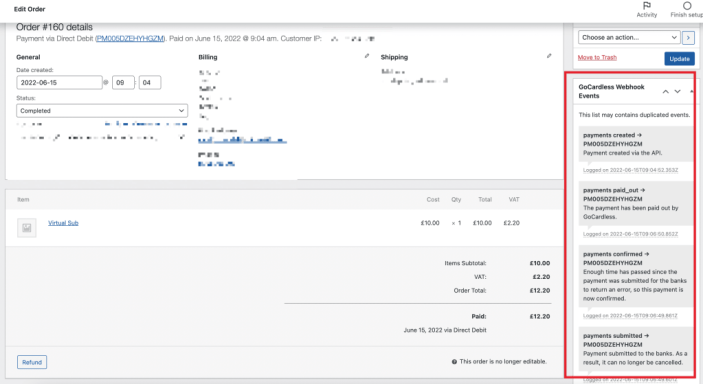Click the Edit Order page title
The width and height of the screenshot is (703, 384).
click(x=30, y=9)
